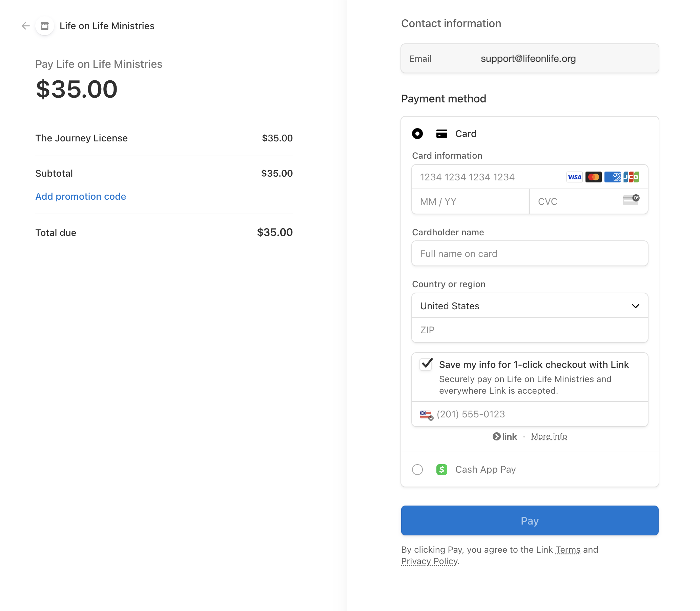Click Add promotion code link
Image resolution: width=700 pixels, height=611 pixels.
point(81,197)
